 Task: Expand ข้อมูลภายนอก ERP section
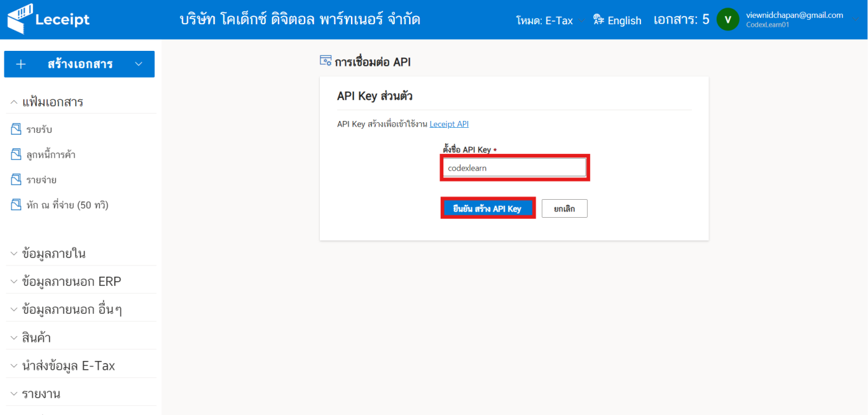point(14,282)
